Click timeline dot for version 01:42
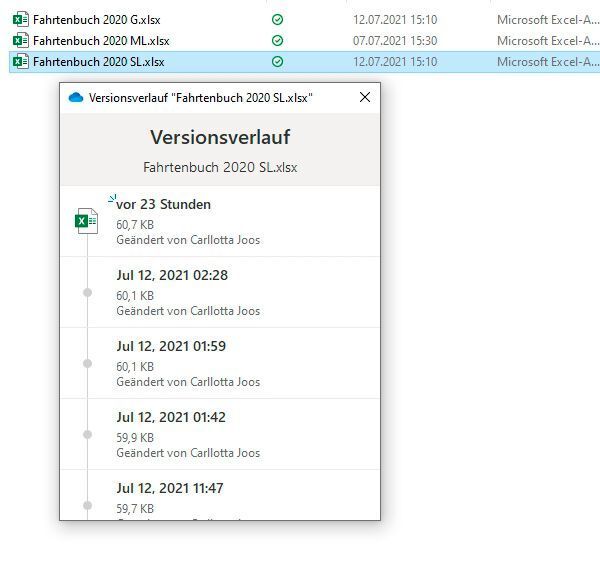Viewport: 600px width, 563px height. point(87,434)
